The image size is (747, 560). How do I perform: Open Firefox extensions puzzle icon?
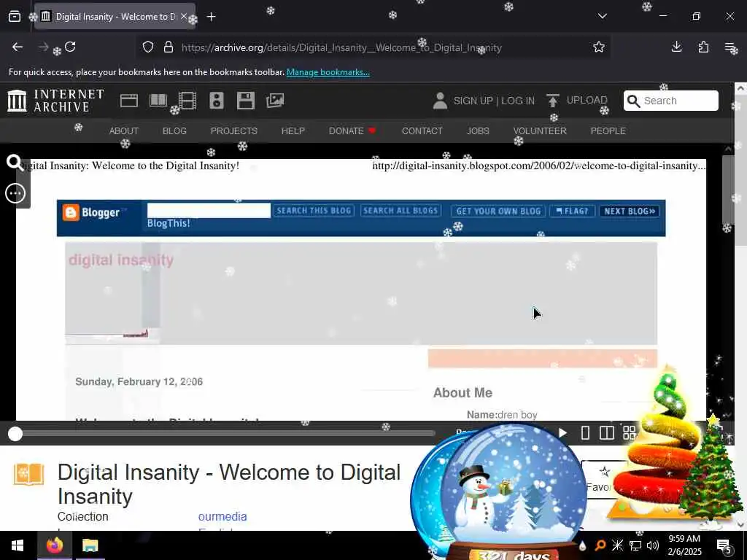(703, 47)
